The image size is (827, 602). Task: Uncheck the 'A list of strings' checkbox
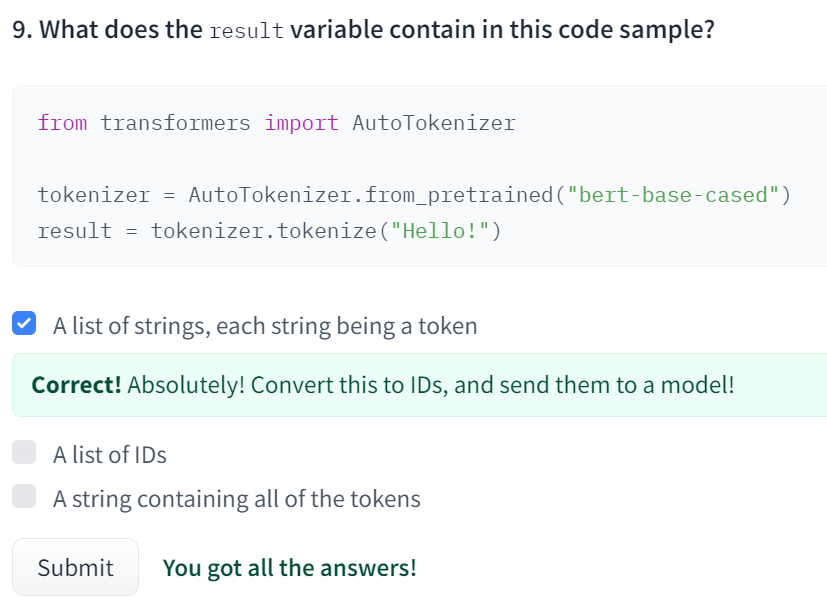click(x=24, y=324)
